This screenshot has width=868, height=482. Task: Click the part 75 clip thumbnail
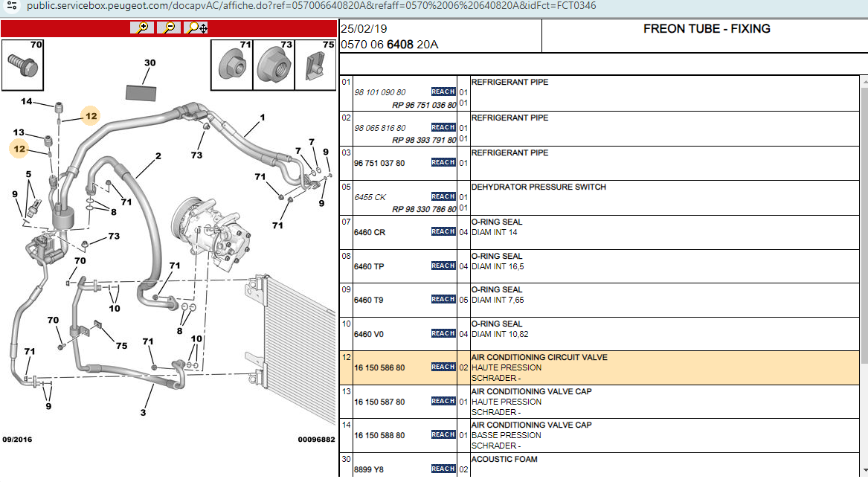tap(315, 65)
